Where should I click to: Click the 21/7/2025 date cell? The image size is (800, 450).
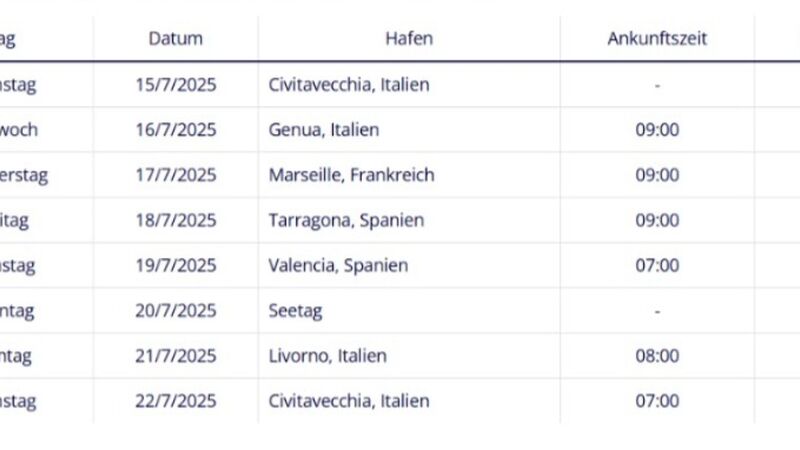(x=176, y=356)
